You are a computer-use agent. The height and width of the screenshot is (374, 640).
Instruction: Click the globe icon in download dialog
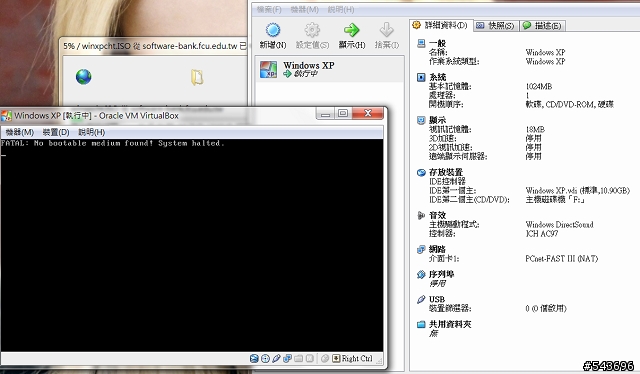click(84, 77)
